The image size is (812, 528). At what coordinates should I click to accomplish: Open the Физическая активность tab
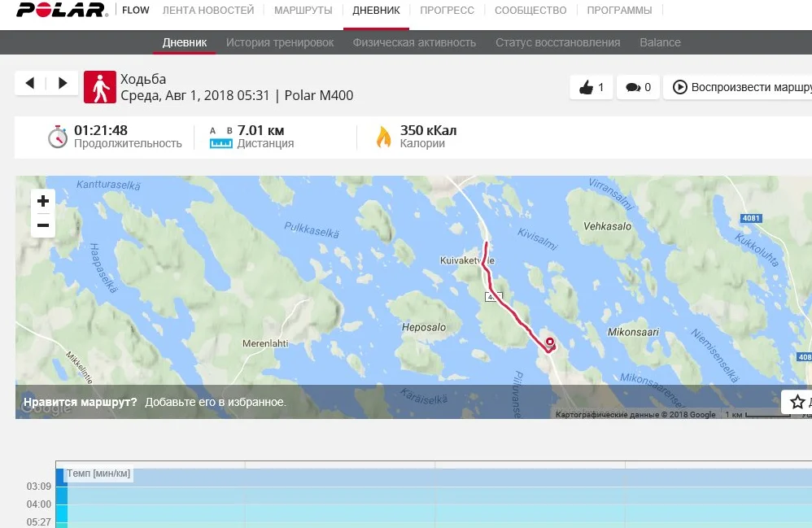[414, 42]
